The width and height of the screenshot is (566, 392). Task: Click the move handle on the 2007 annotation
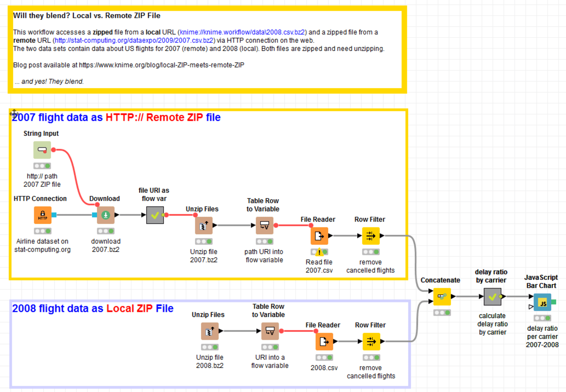click(14, 113)
